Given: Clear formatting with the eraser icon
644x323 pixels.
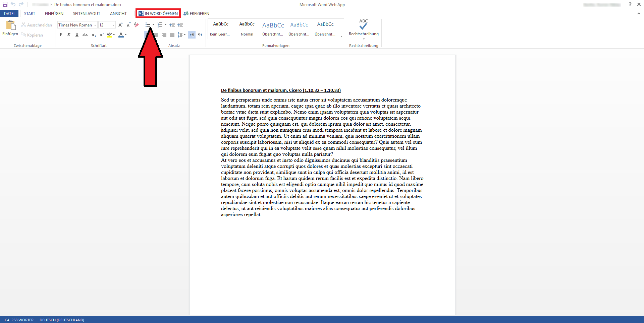Looking at the screenshot, I should tap(136, 25).
